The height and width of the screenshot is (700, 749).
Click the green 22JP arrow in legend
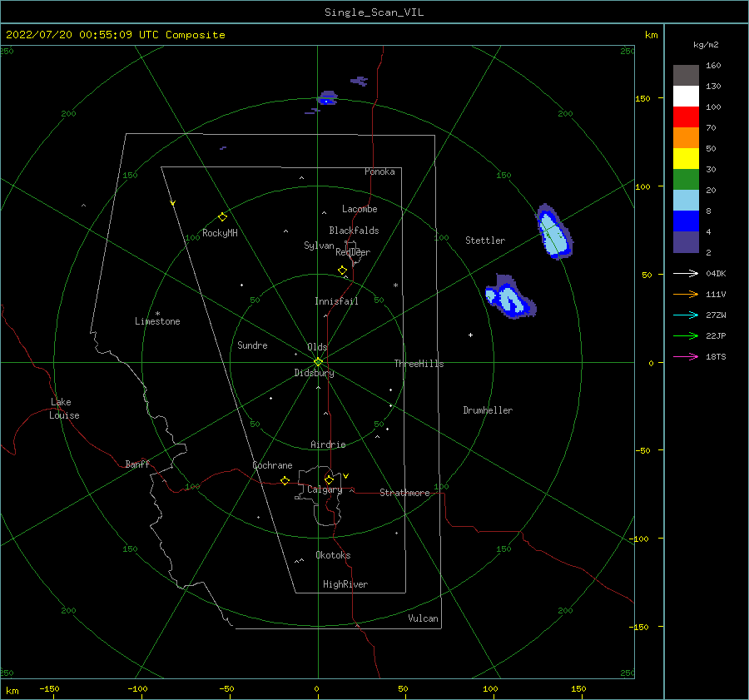pyautogui.click(x=686, y=336)
